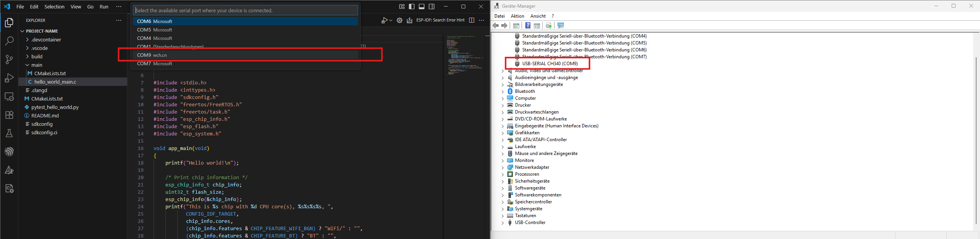Open the ESP-IDF Espressif icon in sidebar
The height and width of the screenshot is (239, 980).
point(9,152)
